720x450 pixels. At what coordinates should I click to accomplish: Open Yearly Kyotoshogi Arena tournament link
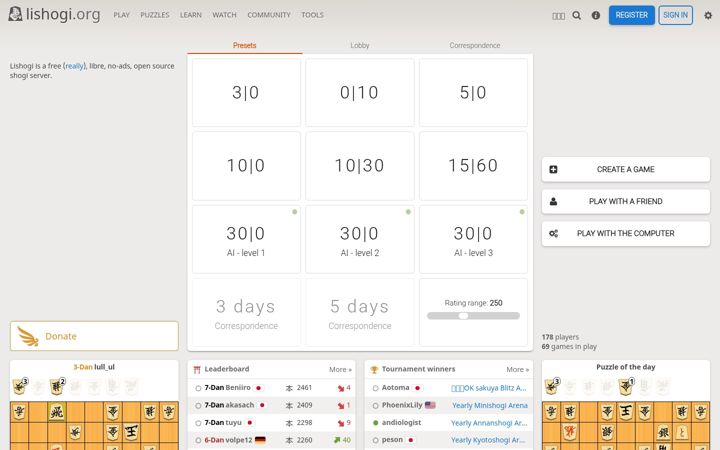click(488, 440)
